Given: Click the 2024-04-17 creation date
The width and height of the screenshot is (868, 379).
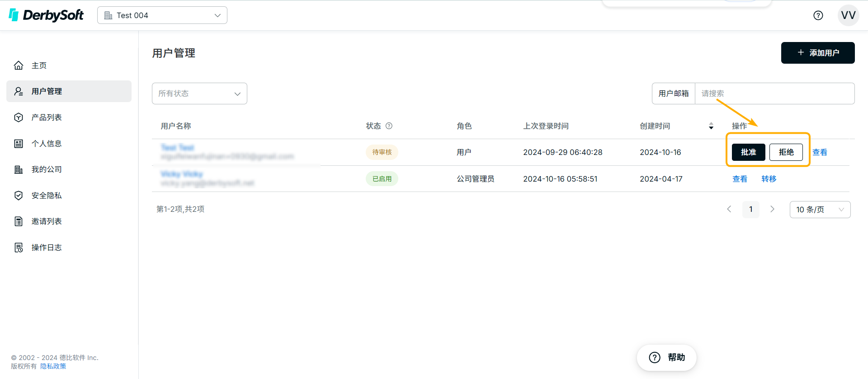Looking at the screenshot, I should [x=661, y=179].
